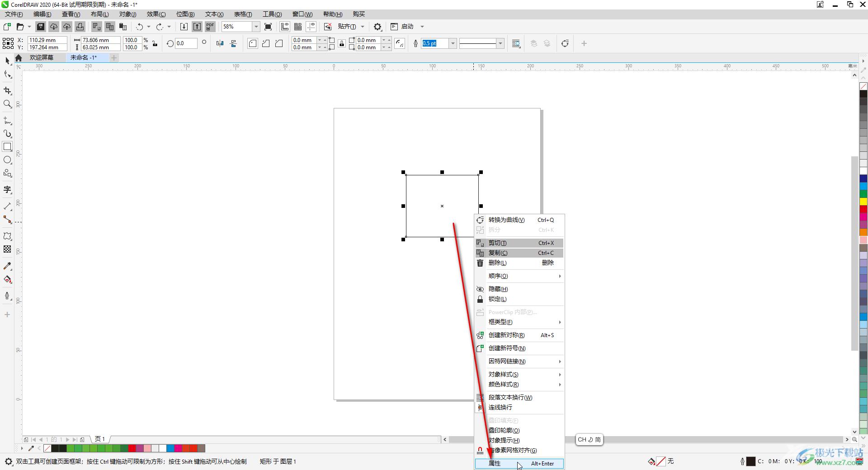Select the Shape edit tool
Screen dimensions: 868x470
coord(7,74)
